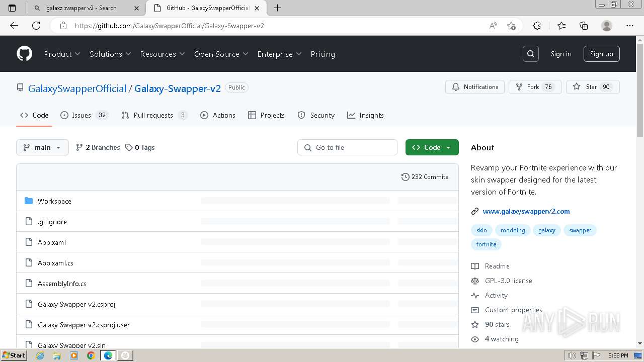This screenshot has height=362, width=644.
Task: Open browser Extensions puzzle icon
Action: click(x=537, y=26)
